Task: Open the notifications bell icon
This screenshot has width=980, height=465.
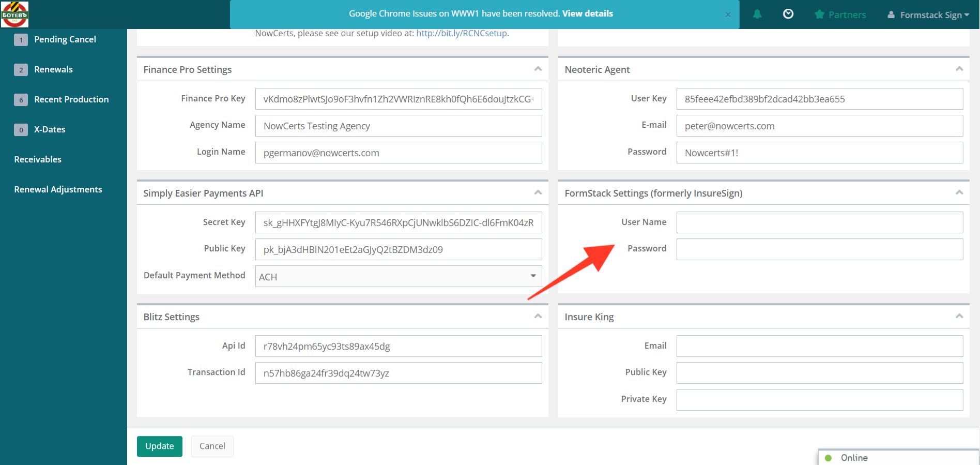Action: pyautogui.click(x=757, y=14)
